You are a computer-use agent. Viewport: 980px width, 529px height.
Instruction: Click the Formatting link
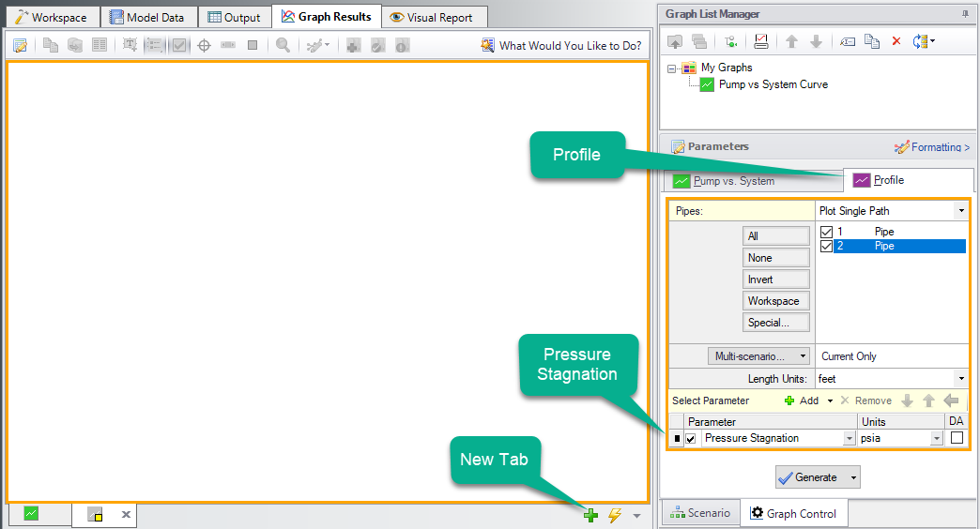[932, 147]
